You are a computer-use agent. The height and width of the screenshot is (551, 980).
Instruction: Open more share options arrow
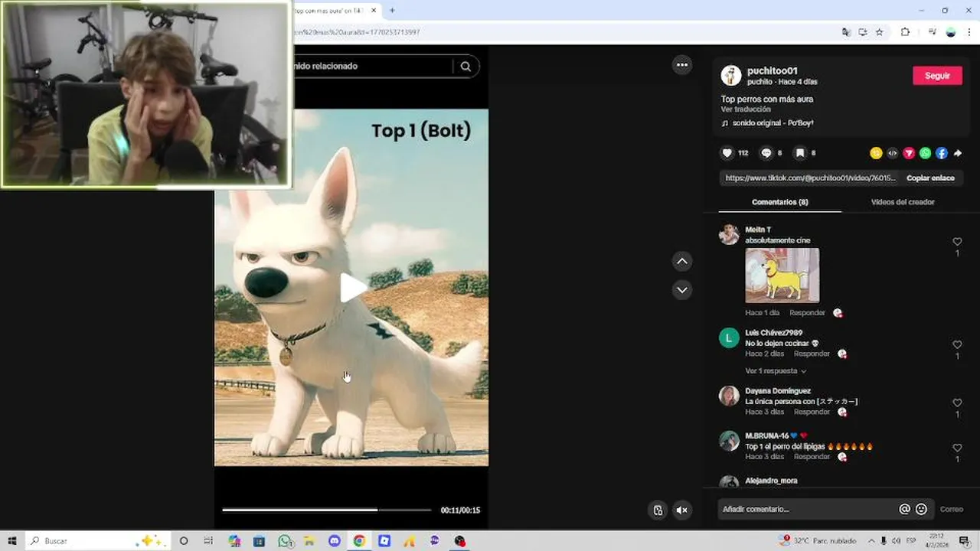pyautogui.click(x=957, y=153)
